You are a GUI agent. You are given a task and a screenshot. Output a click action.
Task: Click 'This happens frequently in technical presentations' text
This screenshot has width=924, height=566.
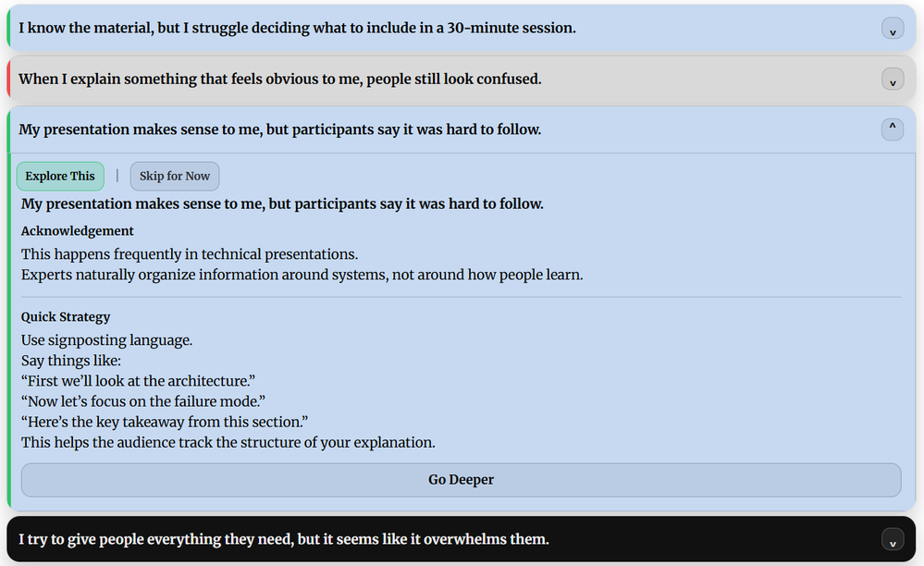[x=190, y=254]
